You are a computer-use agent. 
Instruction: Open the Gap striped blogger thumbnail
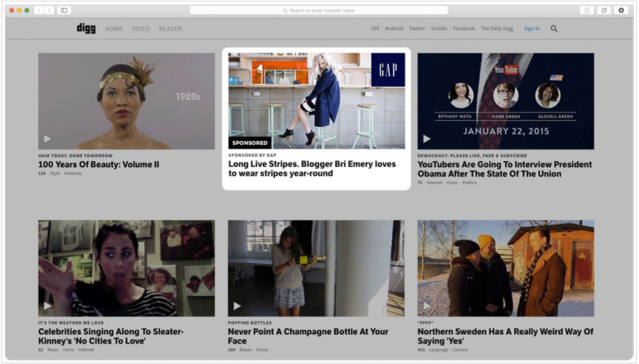pos(317,101)
